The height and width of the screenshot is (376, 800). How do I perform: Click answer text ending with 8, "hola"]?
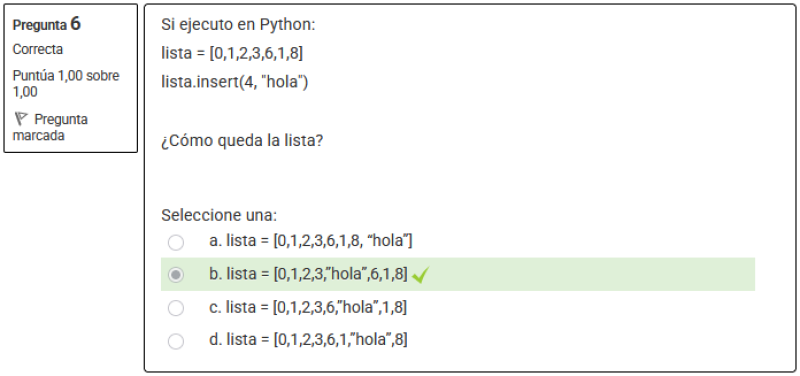pyautogui.click(x=310, y=240)
